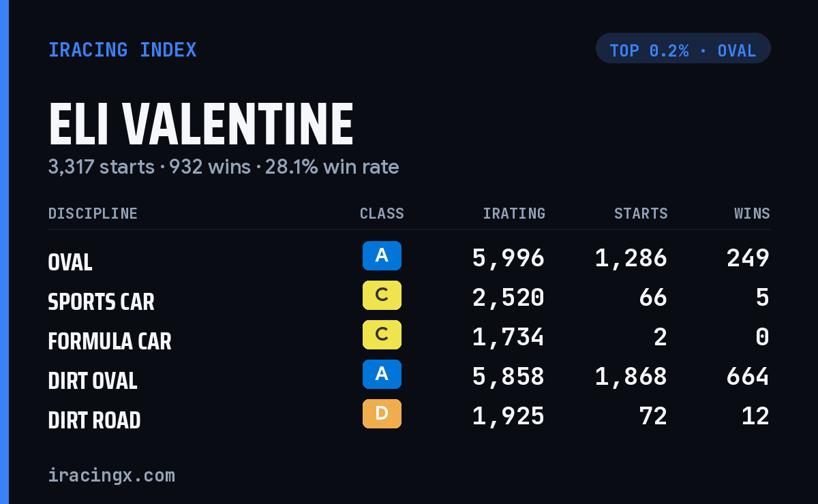This screenshot has height=504, width=818.
Task: Select the SPORTS CAR discipline row
Action: 409,298
